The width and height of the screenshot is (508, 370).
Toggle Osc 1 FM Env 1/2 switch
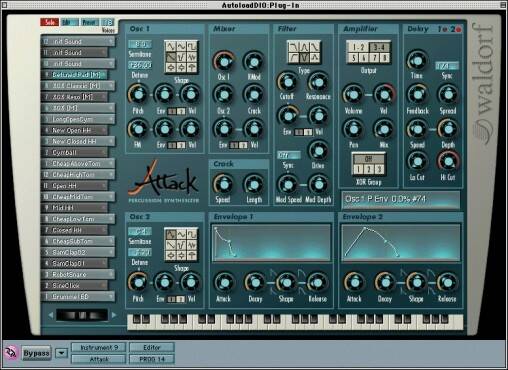(176, 145)
